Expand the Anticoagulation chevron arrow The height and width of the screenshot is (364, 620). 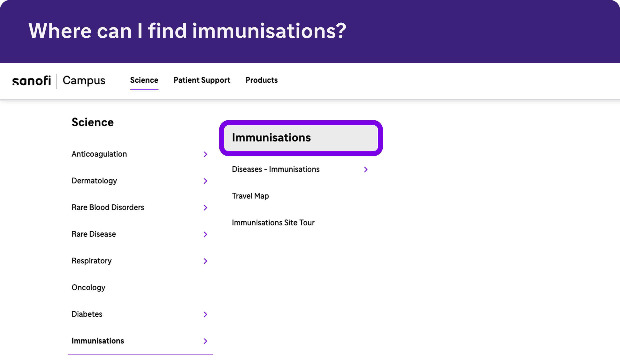pyautogui.click(x=205, y=154)
